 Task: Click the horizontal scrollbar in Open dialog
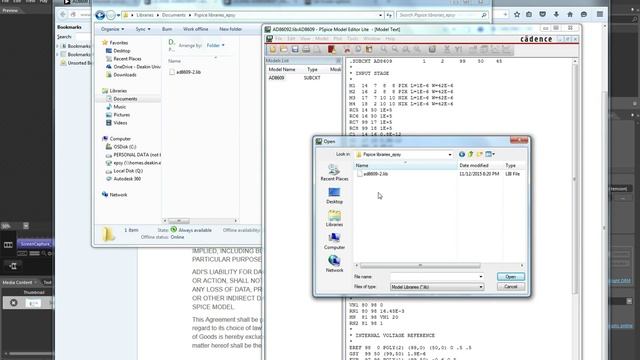(x=420, y=265)
